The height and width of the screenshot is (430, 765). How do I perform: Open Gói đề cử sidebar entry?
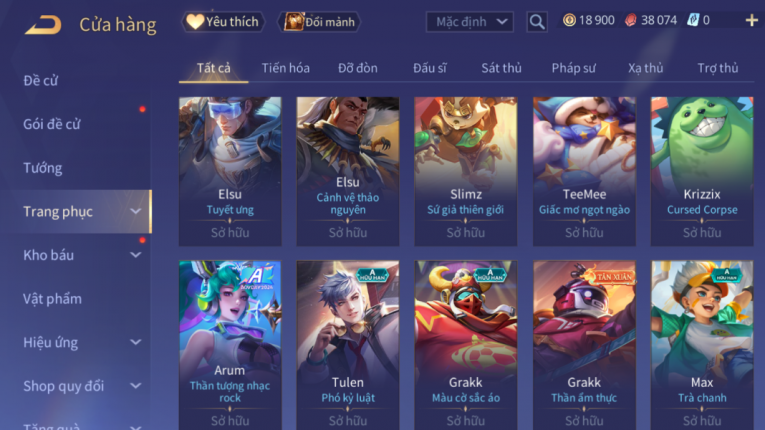pyautogui.click(x=52, y=124)
